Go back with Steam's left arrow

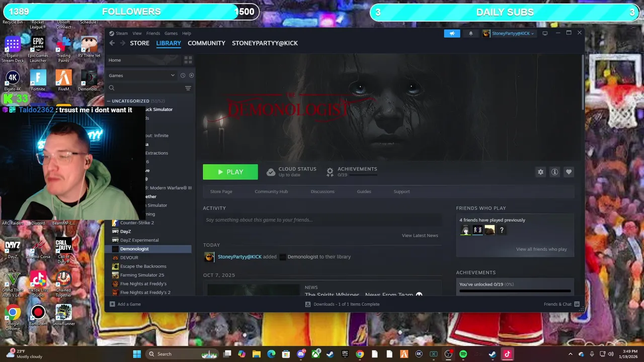pyautogui.click(x=112, y=43)
